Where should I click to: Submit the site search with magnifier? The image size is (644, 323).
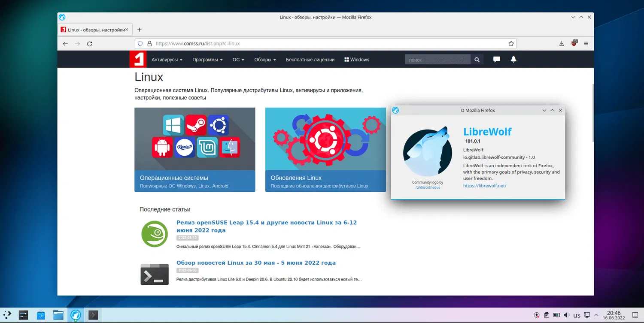click(477, 60)
